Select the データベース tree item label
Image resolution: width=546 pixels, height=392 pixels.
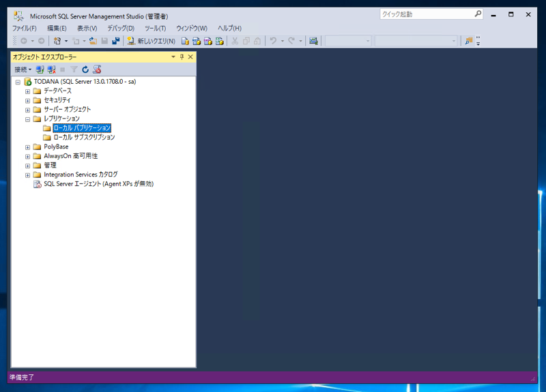click(57, 91)
